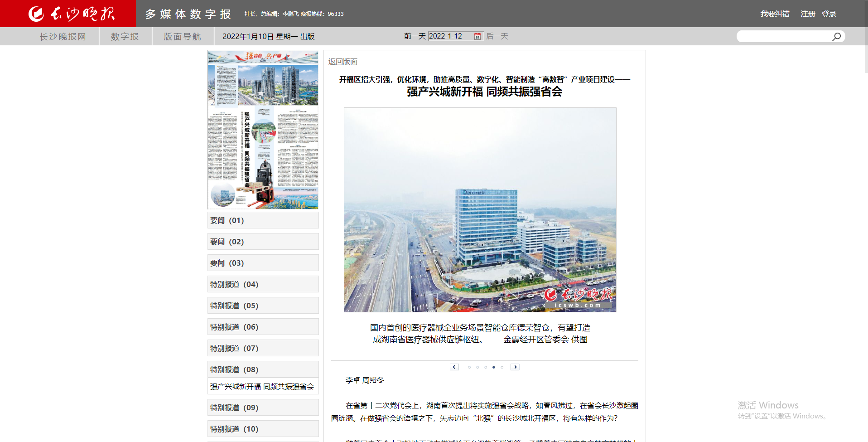The width and height of the screenshot is (868, 442).
Task: Open article 强产兴城新开福 同频共振强省会
Action: (262, 386)
